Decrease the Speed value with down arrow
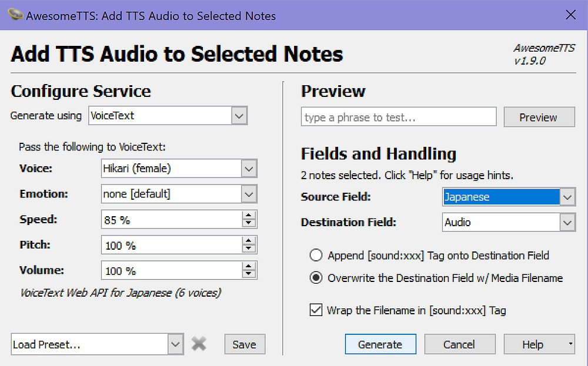This screenshot has width=588, height=366. click(249, 224)
